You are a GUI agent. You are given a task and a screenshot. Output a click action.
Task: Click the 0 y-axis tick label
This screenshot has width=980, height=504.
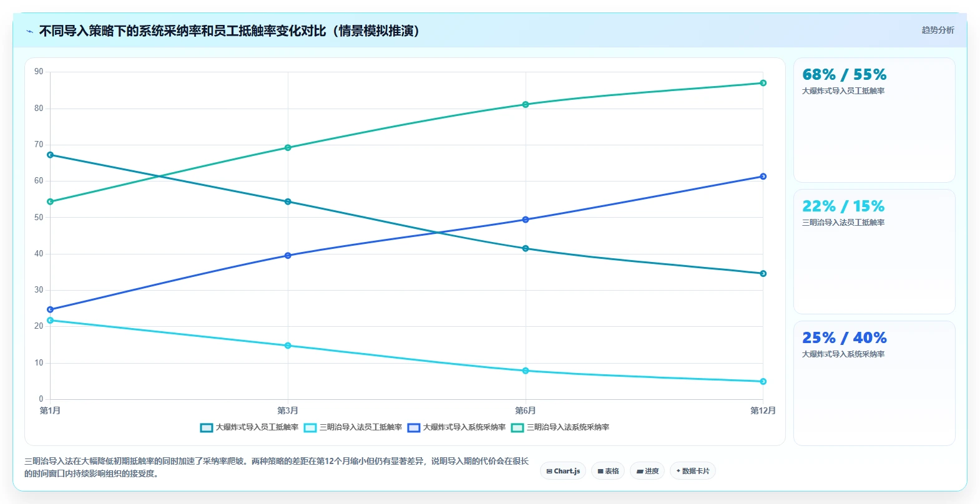point(41,399)
